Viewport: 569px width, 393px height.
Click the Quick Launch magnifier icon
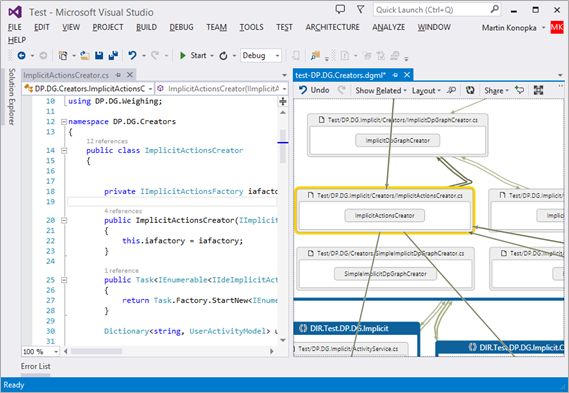495,9
